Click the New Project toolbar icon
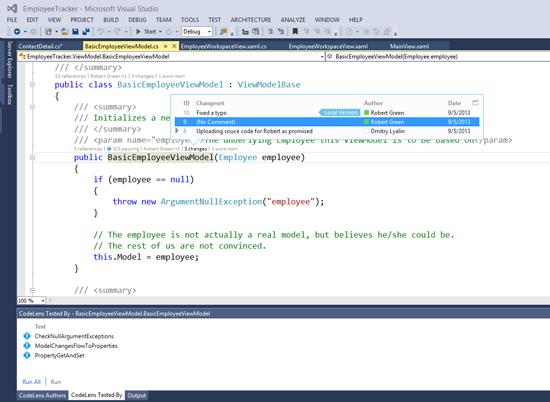The height and width of the screenshot is (402, 550). pos(48,32)
